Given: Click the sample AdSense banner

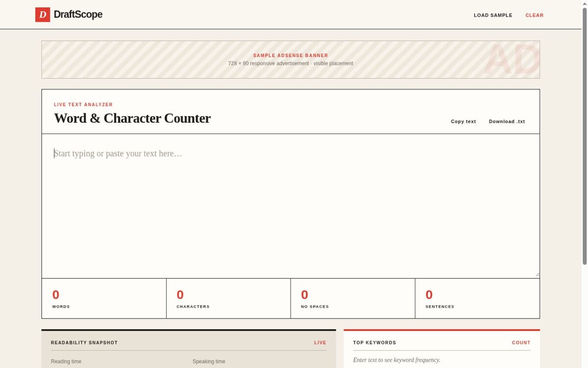Looking at the screenshot, I should coord(291,59).
